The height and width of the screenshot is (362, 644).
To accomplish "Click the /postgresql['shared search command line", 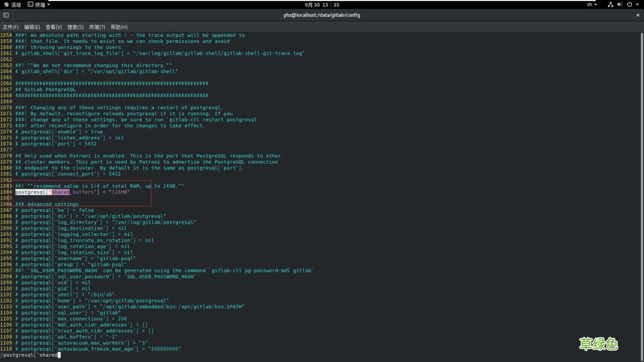I will click(x=30, y=355).
